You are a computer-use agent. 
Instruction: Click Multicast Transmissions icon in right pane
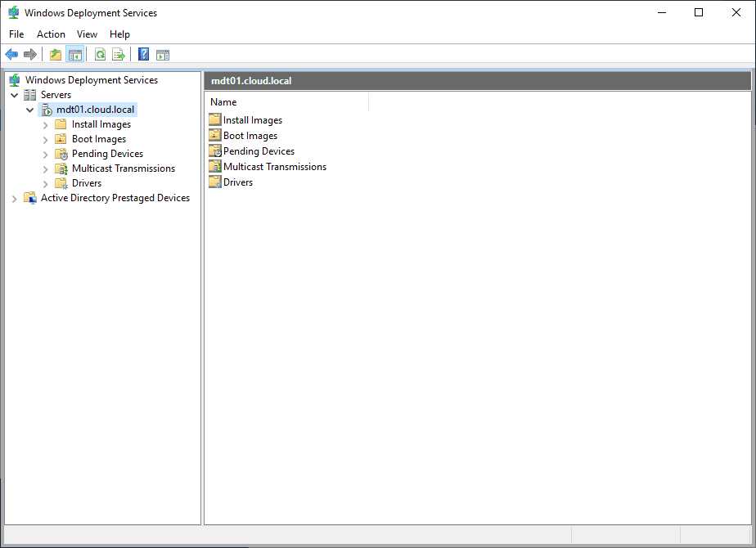pos(215,166)
